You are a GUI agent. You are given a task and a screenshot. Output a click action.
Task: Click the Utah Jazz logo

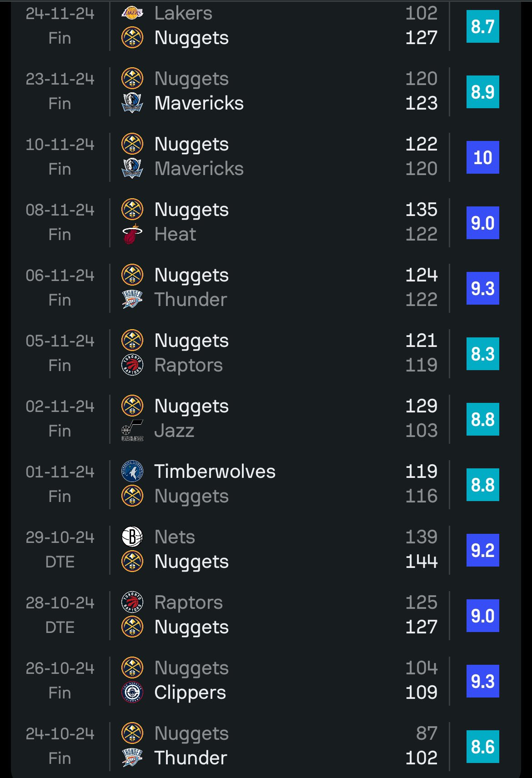tap(132, 431)
